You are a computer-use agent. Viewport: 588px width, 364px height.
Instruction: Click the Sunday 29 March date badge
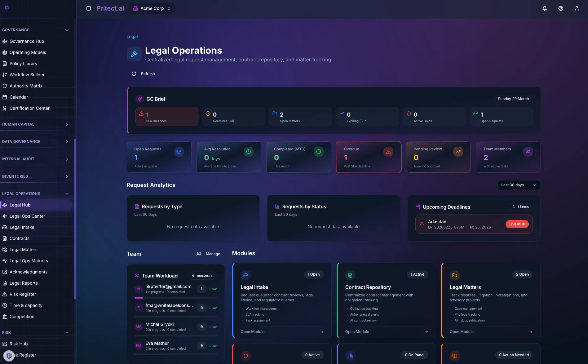point(513,99)
